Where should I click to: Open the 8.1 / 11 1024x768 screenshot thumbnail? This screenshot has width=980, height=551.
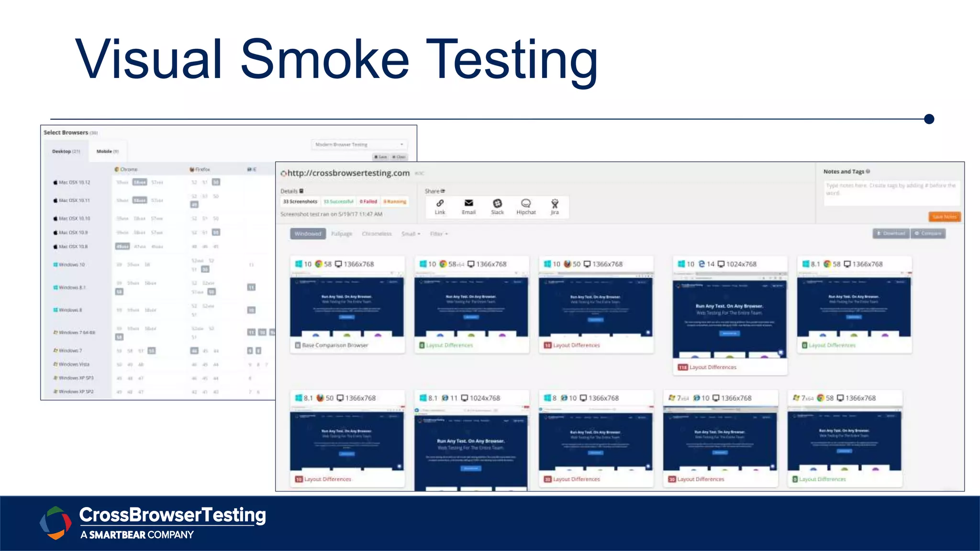click(x=471, y=449)
